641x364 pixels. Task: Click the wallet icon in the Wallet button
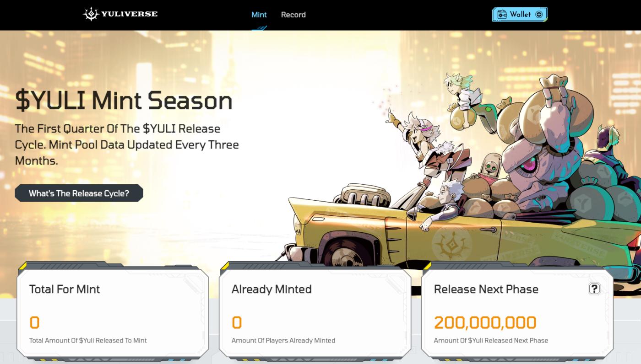pyautogui.click(x=502, y=15)
